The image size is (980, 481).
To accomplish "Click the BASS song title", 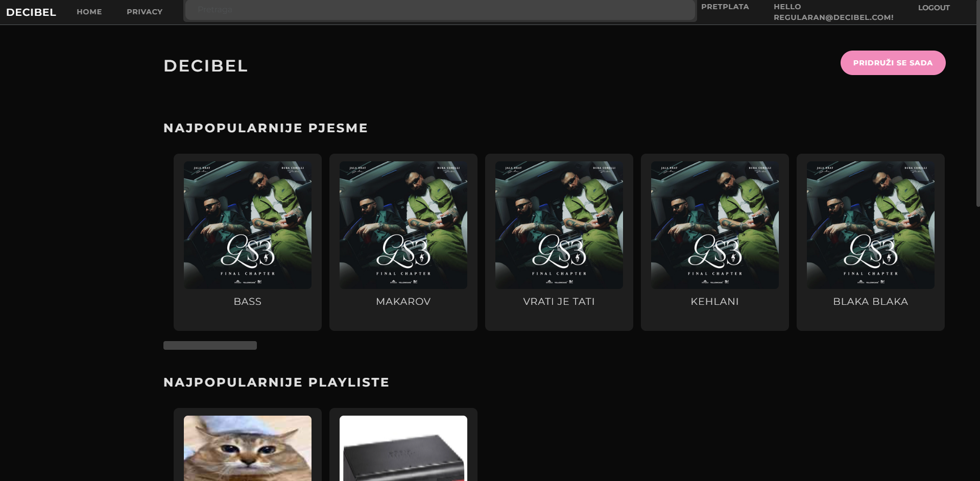I will point(248,301).
